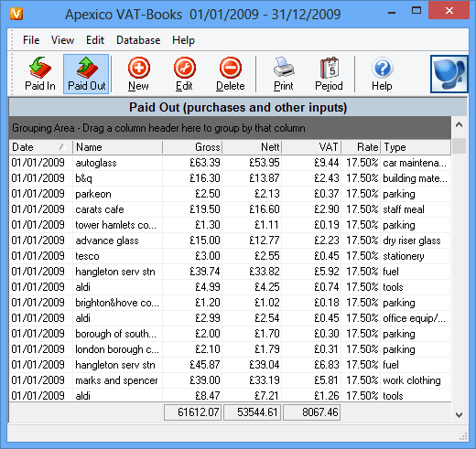The height and width of the screenshot is (449, 476).
Task: Create a New entry
Action: click(138, 74)
